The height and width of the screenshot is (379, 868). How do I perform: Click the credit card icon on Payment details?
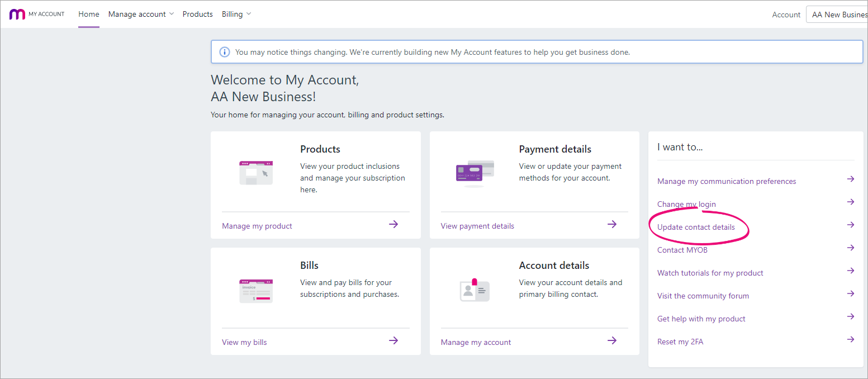pyautogui.click(x=474, y=172)
